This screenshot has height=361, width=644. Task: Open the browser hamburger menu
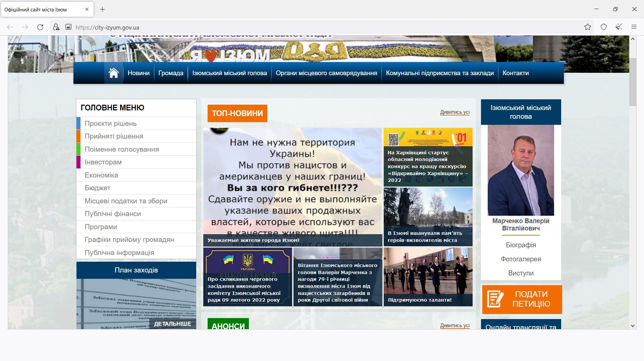(x=634, y=27)
